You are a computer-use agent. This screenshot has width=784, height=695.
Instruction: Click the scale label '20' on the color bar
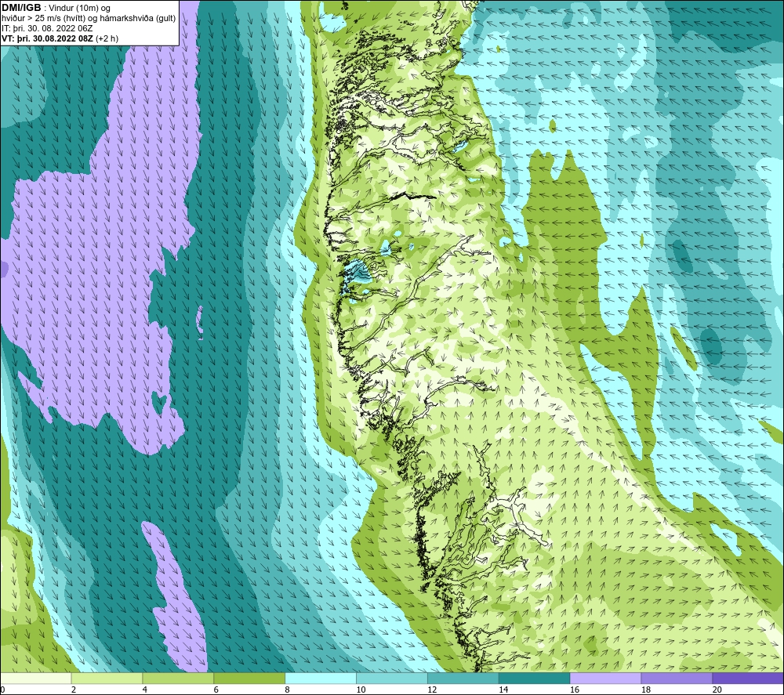coord(717,690)
